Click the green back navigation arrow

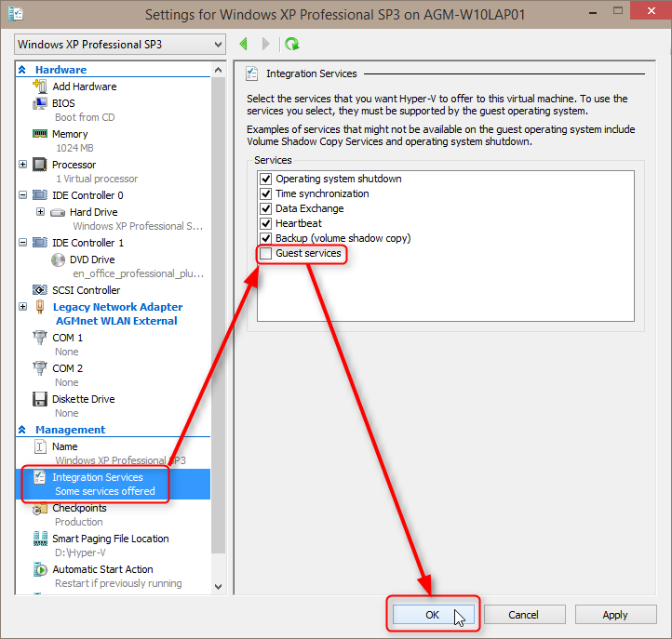point(244,44)
